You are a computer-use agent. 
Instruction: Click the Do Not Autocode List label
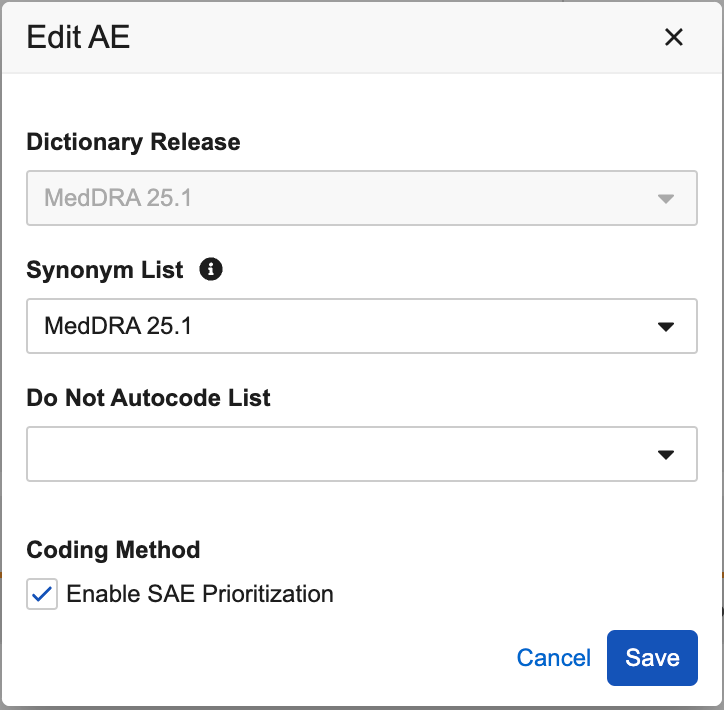[148, 398]
